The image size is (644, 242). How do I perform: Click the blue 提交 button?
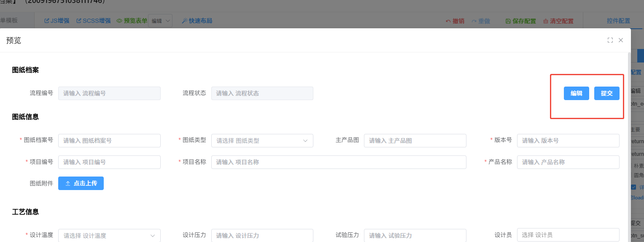(606, 93)
